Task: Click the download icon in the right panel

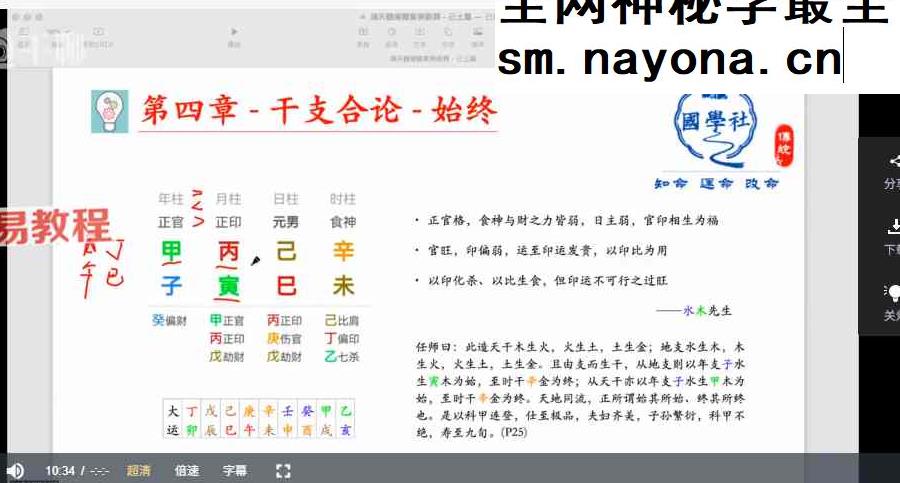Action: (x=894, y=226)
